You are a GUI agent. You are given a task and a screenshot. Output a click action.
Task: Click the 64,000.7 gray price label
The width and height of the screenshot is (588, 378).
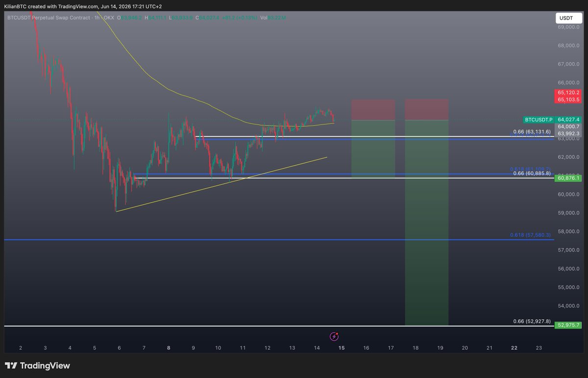(568, 126)
